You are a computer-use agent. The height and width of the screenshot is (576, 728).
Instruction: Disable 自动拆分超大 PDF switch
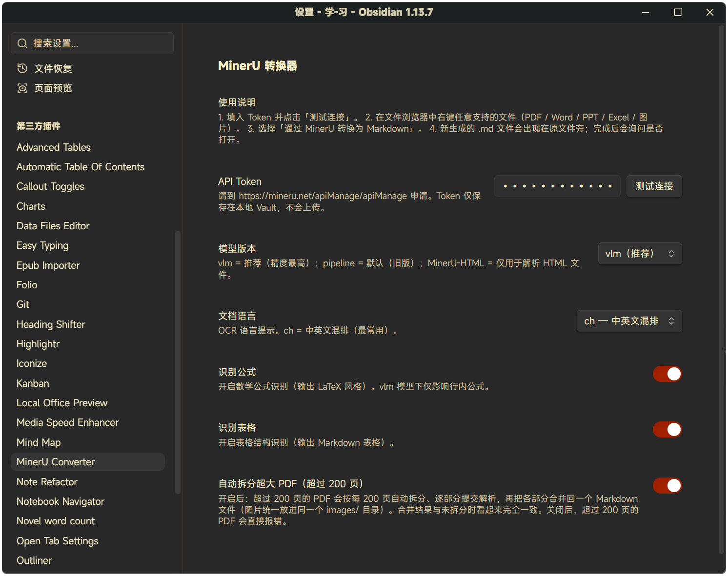point(667,486)
